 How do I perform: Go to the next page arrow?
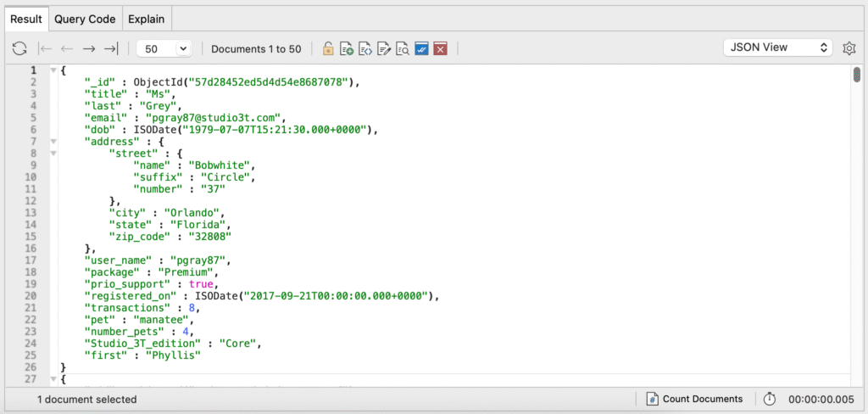pos(88,49)
